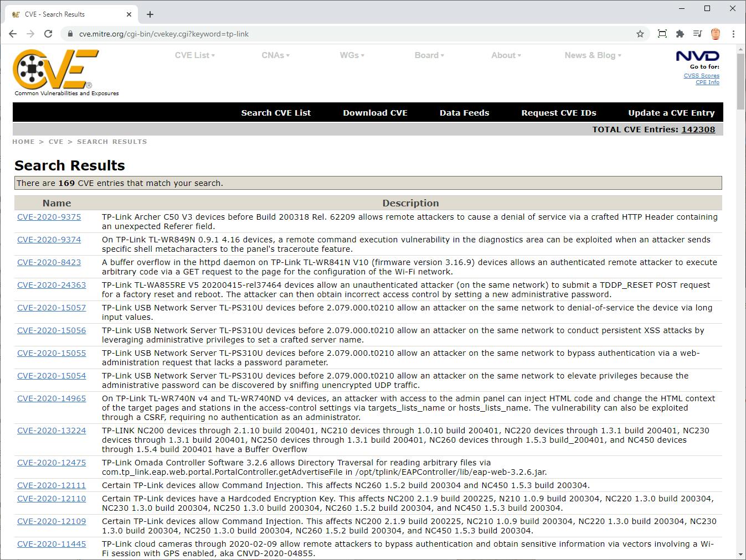This screenshot has height=560, width=746.
Task: Click the browser Back arrow
Action: pos(13,34)
